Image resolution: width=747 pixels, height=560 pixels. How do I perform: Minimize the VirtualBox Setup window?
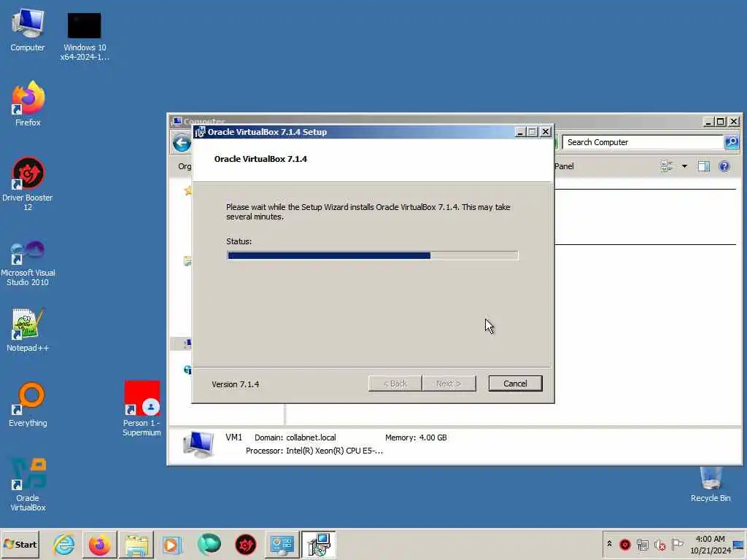pos(519,132)
